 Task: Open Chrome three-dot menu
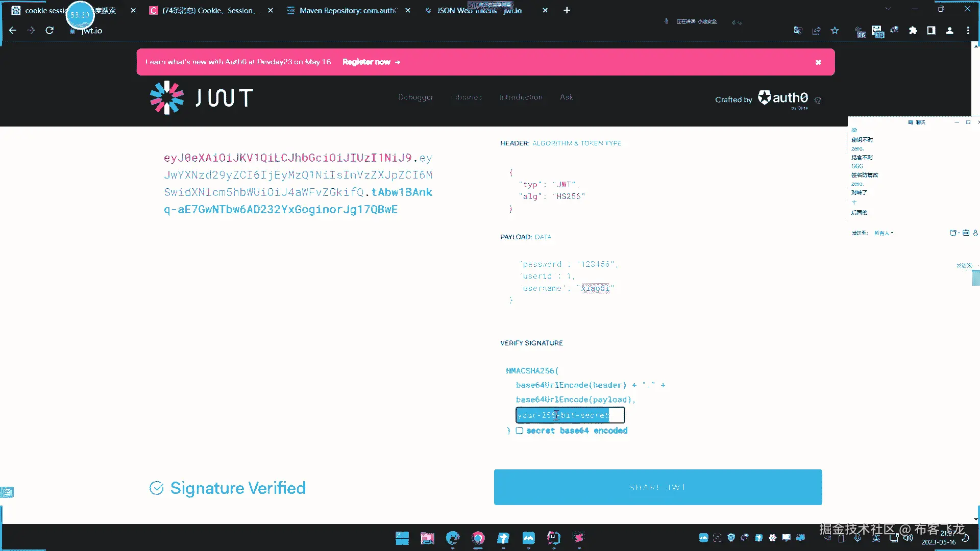(968, 31)
